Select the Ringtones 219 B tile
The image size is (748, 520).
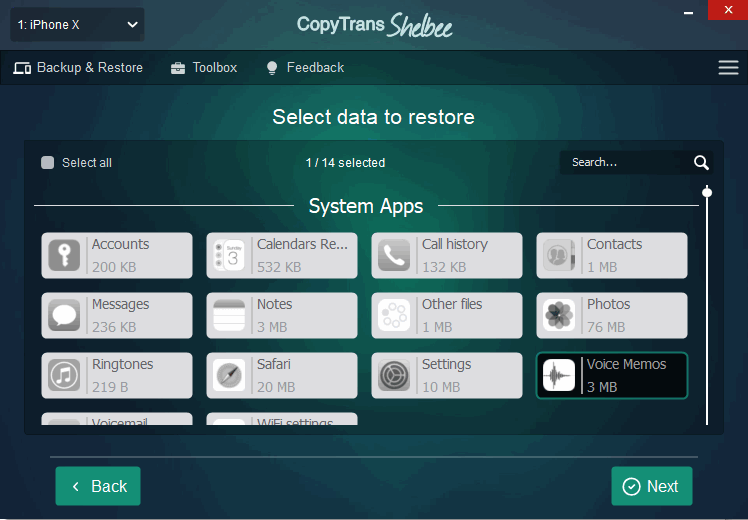[117, 375]
